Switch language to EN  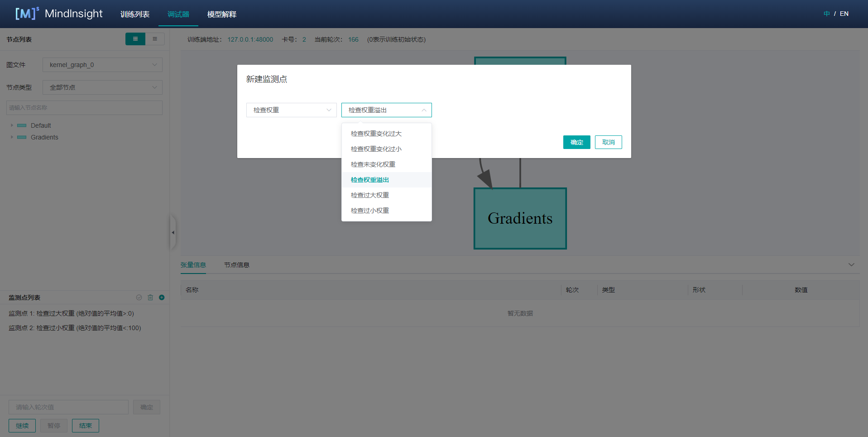coord(844,14)
